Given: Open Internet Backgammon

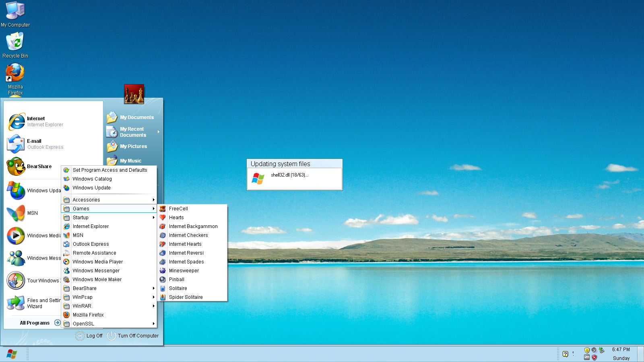Looking at the screenshot, I should tap(192, 226).
